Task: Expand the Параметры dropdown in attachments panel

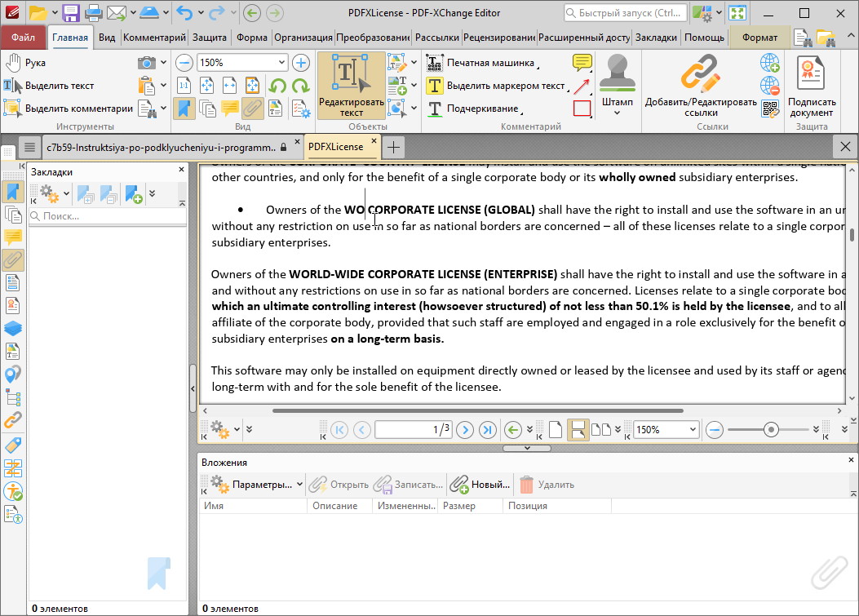Action: click(x=299, y=485)
